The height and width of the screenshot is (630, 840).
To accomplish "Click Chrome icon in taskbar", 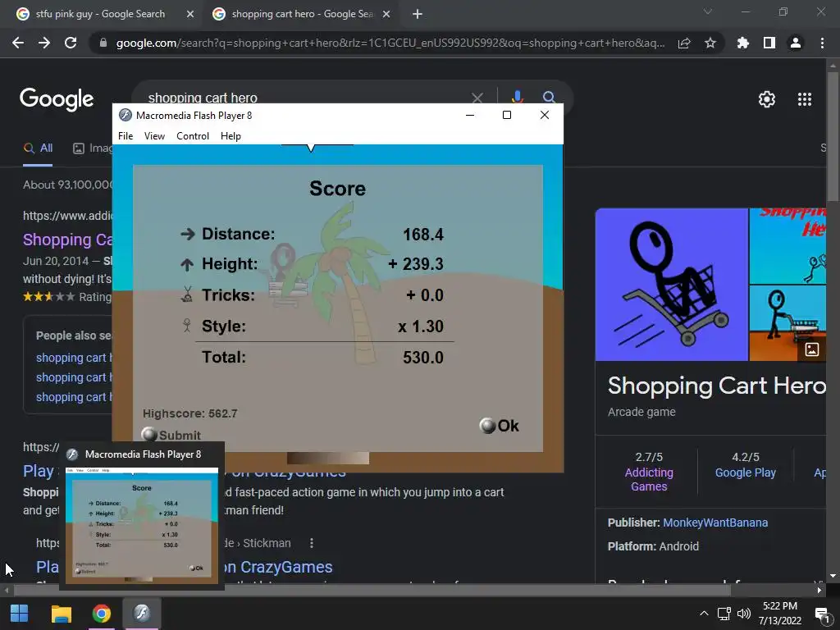I will [101, 614].
